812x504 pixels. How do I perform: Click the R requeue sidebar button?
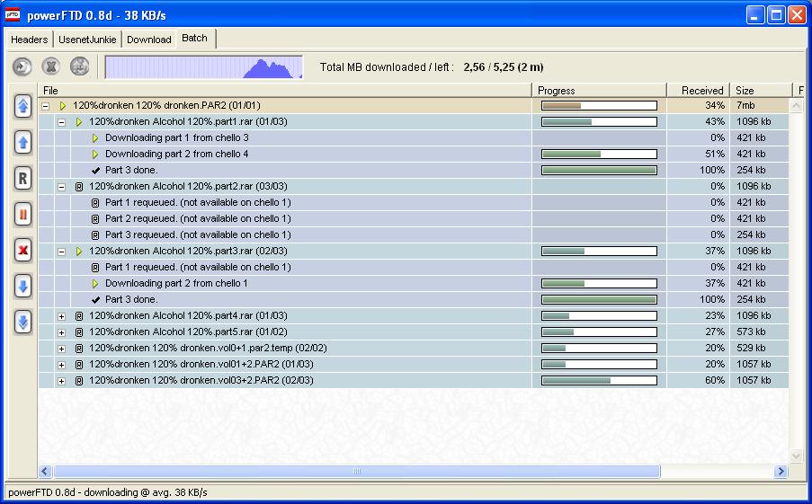(22, 179)
